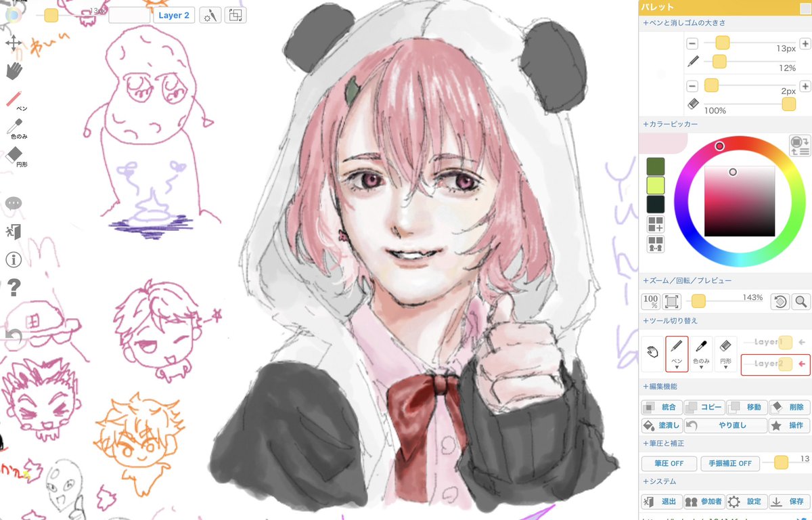Adjust the 143% zoom slider
The width and height of the screenshot is (812, 520).
coord(698,301)
